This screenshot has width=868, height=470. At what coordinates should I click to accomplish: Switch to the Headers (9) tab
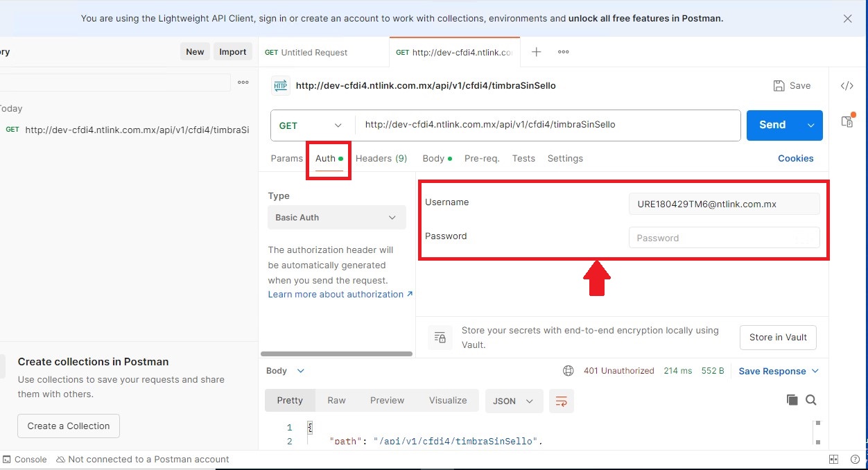click(381, 158)
